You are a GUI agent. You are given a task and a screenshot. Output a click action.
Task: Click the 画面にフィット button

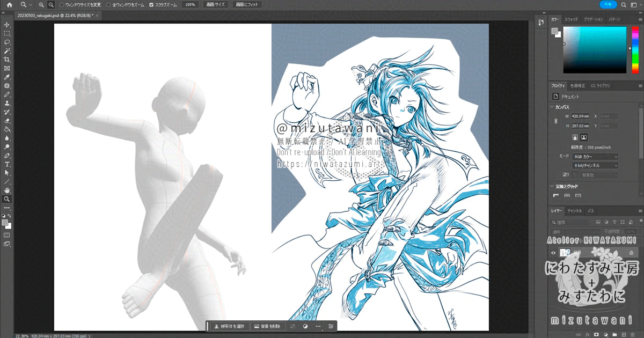(x=247, y=4)
